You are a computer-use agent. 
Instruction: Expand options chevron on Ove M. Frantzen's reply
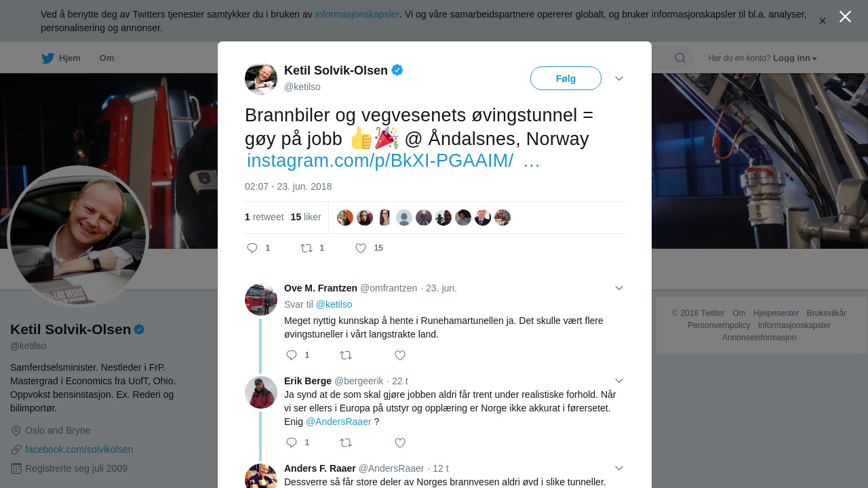[x=619, y=288]
